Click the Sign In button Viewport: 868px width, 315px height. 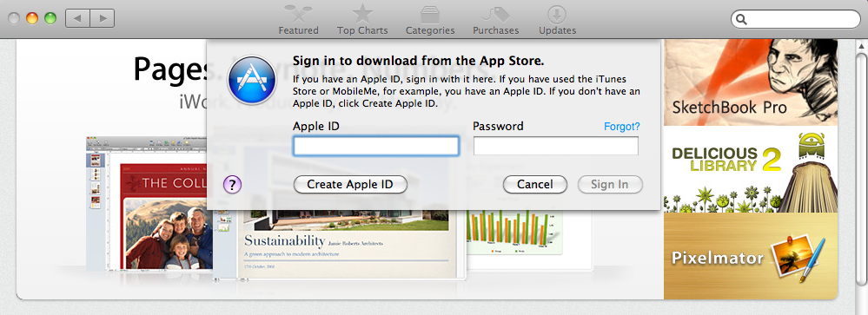609,184
